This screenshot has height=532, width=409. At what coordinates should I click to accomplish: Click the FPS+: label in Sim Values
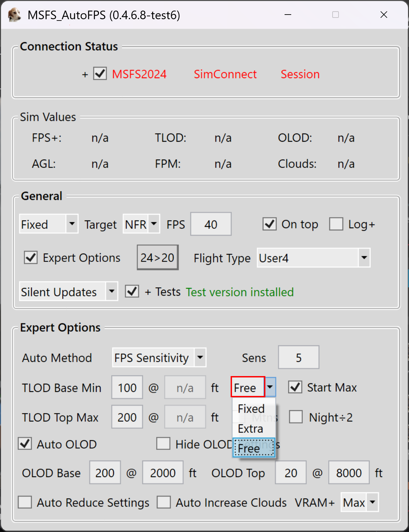click(x=47, y=138)
